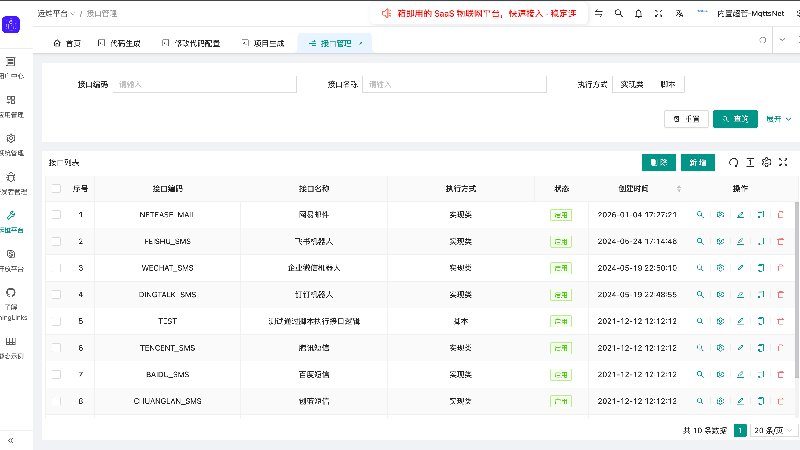
Task: Click the table vertical scrollbar
Action: pyautogui.click(x=796, y=290)
